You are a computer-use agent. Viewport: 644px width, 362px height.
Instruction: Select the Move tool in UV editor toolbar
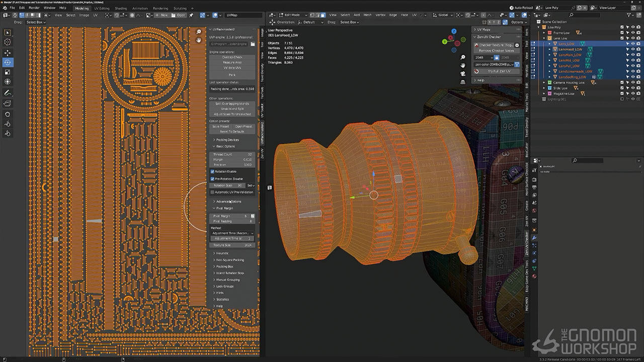click(8, 53)
